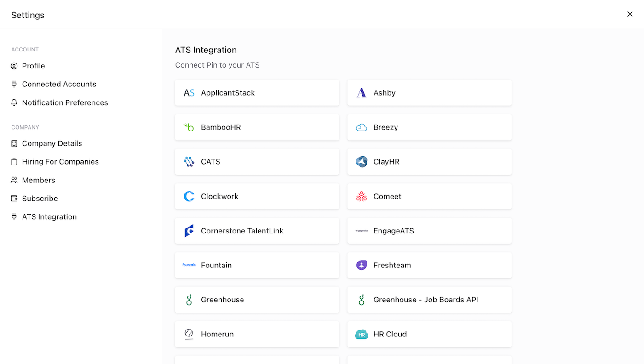
Task: Connect the ApplicantStack integration card
Action: point(257,93)
